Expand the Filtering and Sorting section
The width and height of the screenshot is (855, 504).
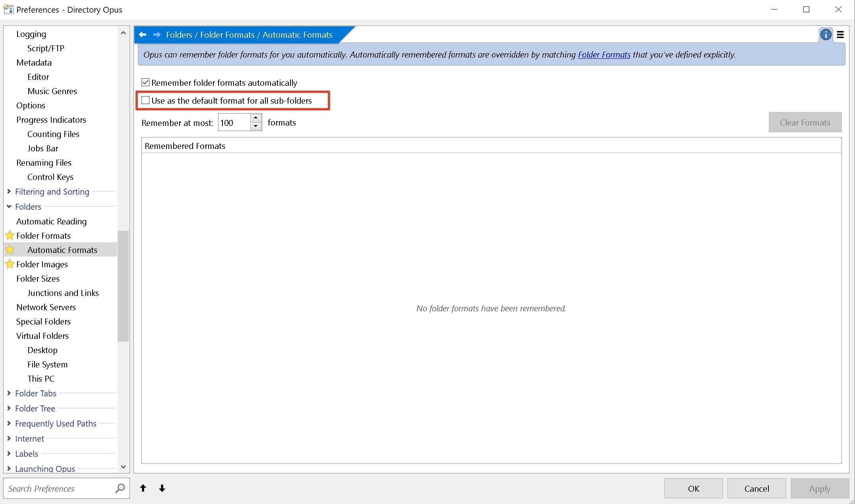[9, 191]
